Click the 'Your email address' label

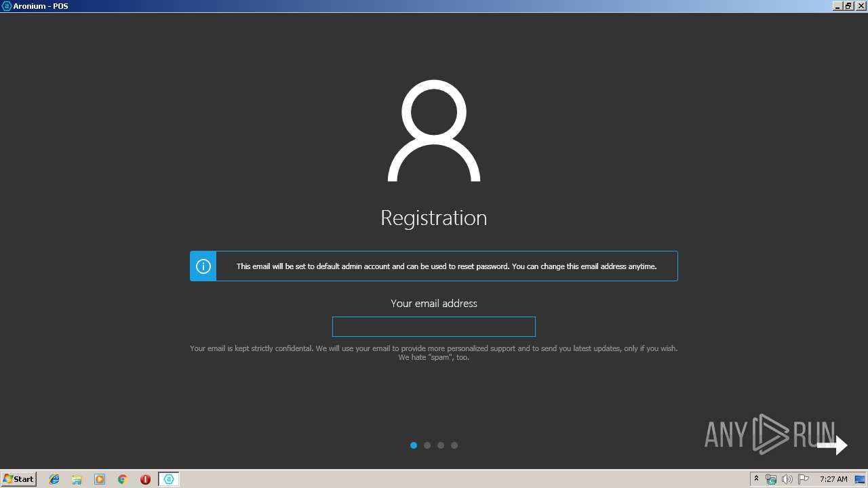point(434,304)
